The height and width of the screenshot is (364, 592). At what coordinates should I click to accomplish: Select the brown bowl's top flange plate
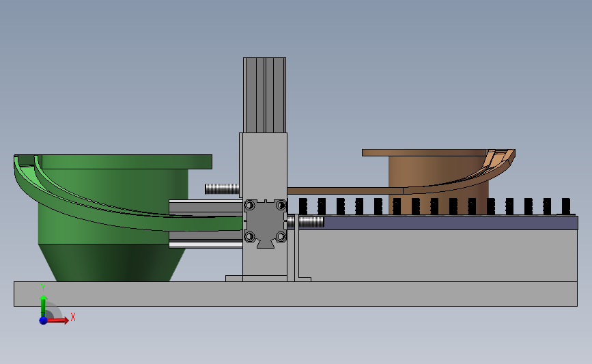[x=423, y=152]
